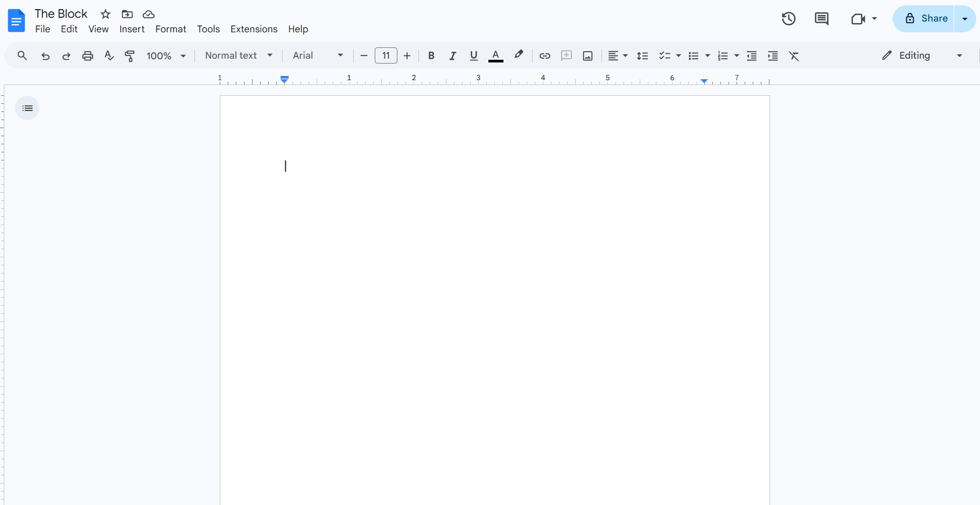Star the document The Block

click(106, 14)
